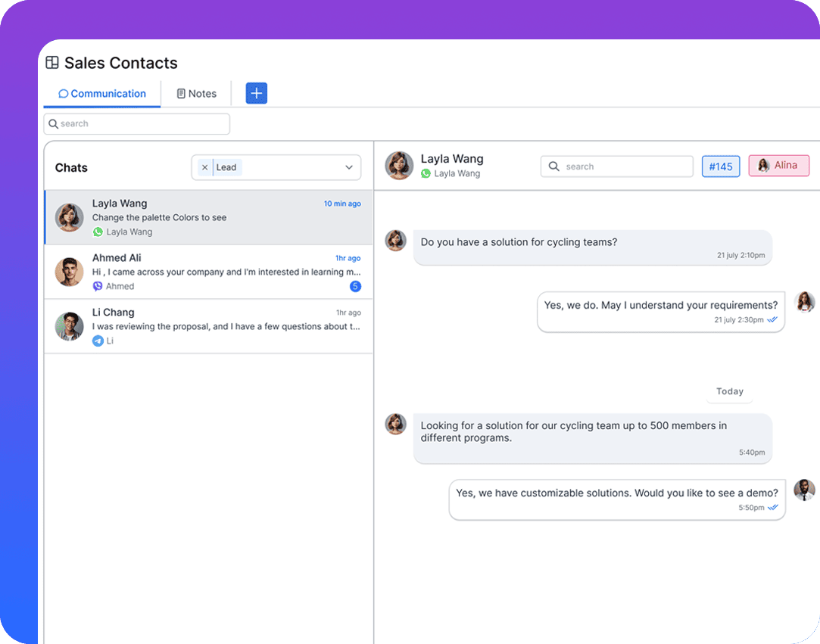The image size is (820, 644).
Task: Click the Sales Contacts title
Action: tap(121, 63)
